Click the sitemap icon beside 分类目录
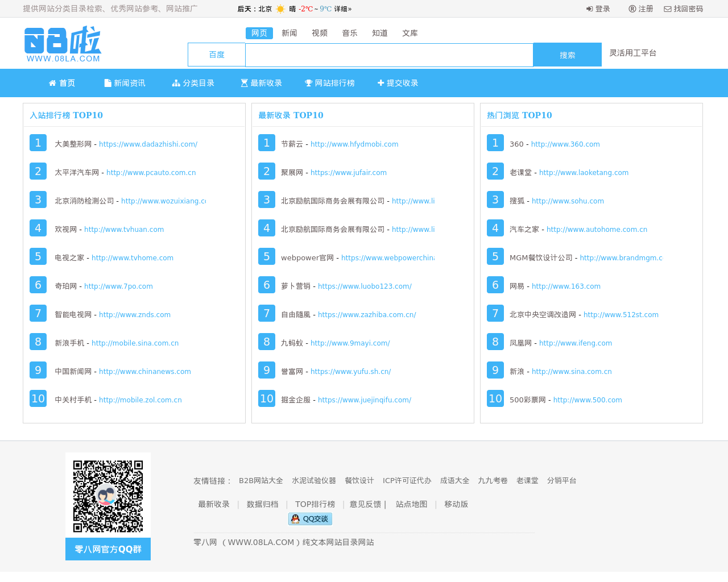The image size is (728, 582). (x=176, y=83)
